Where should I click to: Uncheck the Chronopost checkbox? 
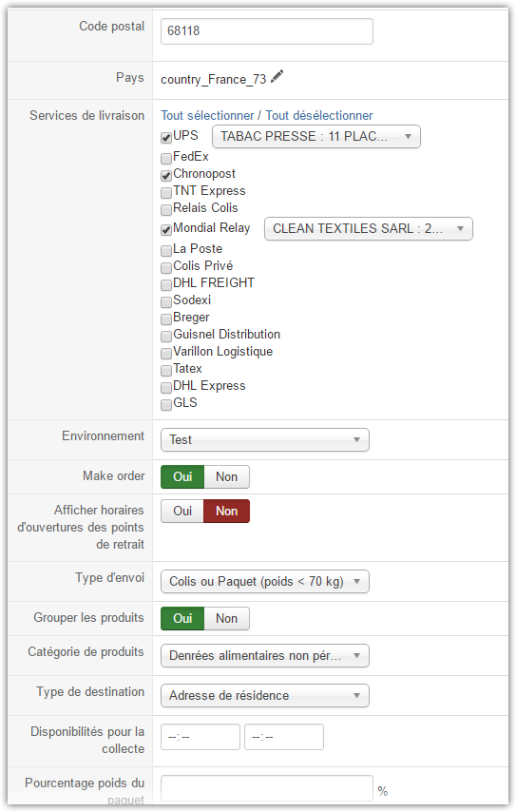166,176
